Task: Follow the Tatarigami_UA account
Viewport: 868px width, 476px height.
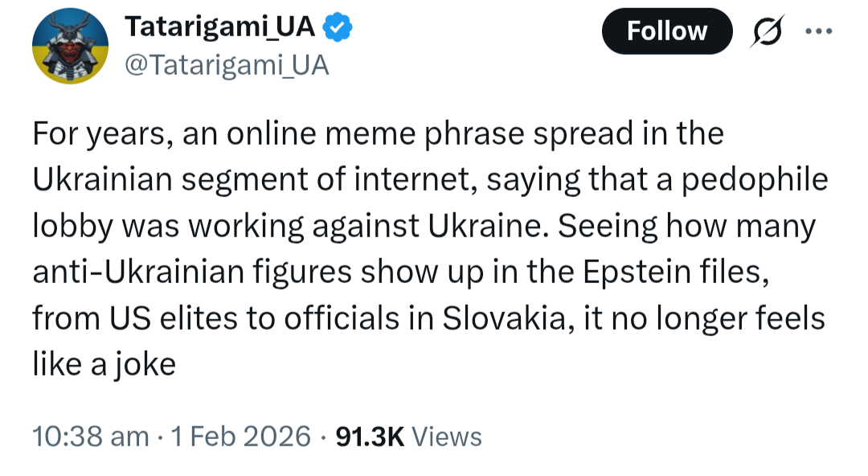Action: [x=666, y=31]
